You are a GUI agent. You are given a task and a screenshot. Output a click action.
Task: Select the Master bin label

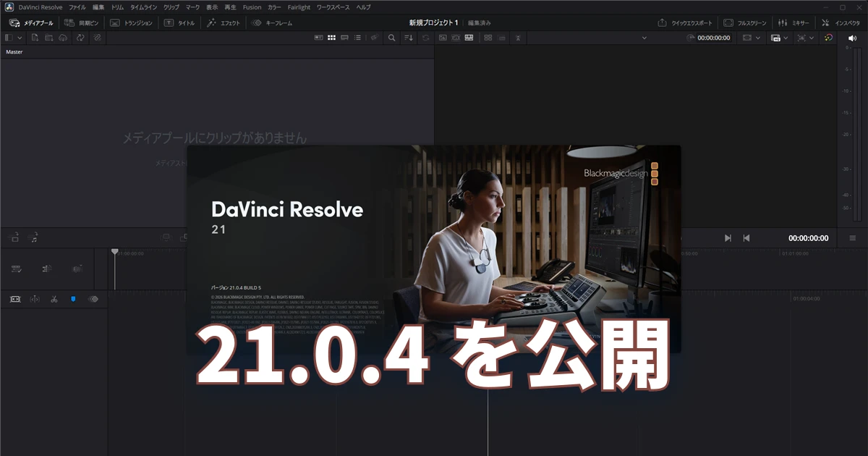click(14, 52)
